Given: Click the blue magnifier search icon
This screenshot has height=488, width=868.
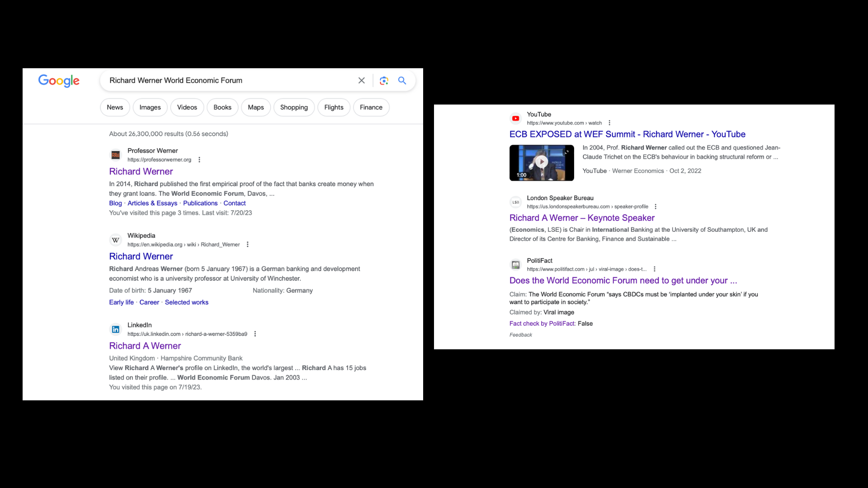Looking at the screenshot, I should coord(402,80).
